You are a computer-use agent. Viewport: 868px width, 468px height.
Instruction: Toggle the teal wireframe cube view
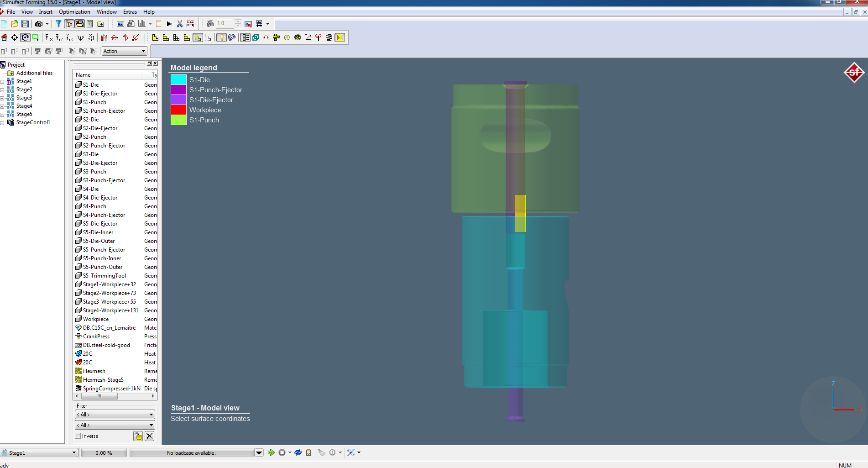point(256,37)
